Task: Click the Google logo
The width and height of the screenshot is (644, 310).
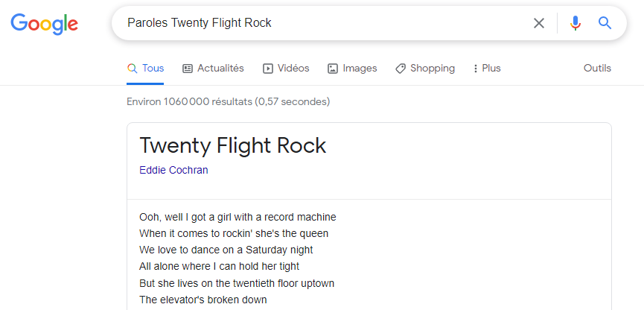Action: [45, 23]
